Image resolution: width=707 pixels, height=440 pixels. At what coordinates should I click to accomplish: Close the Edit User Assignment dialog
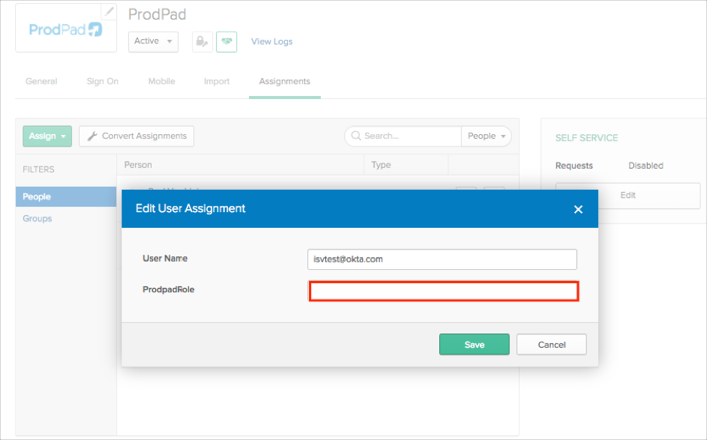coord(578,209)
